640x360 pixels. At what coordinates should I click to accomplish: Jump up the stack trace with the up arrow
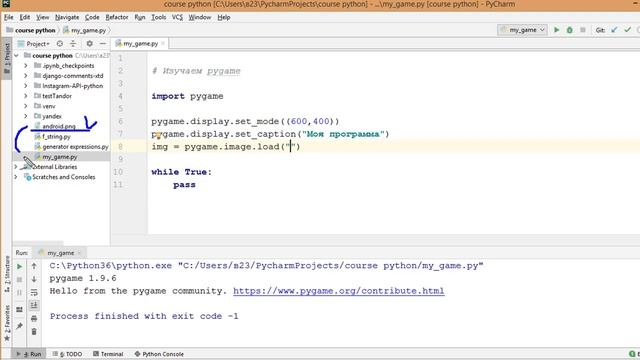(34, 266)
